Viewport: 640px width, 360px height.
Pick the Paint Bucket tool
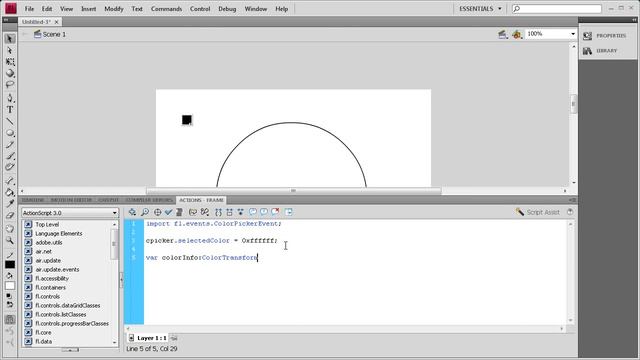coord(10,192)
